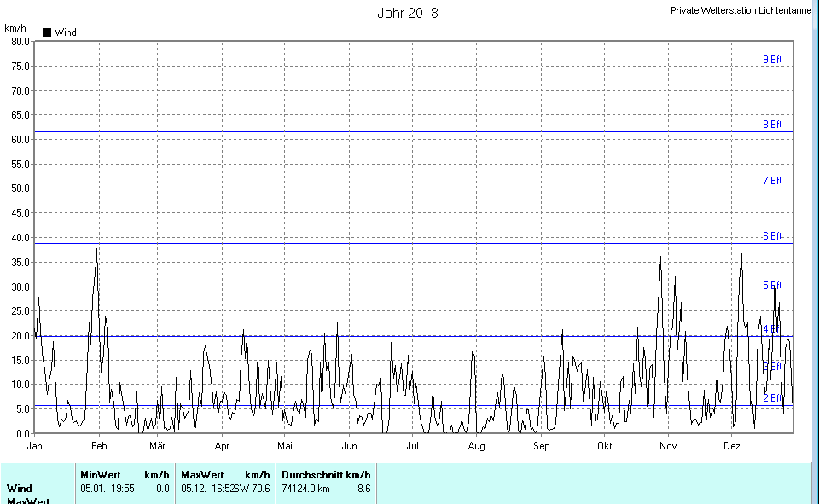Click the km/h y-axis unit label
Screen dimensions: 819x504
(15, 28)
